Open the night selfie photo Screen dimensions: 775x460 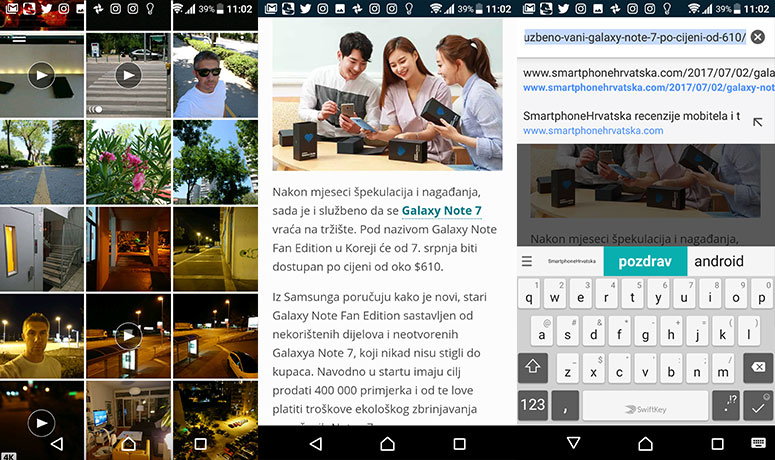coord(42,336)
